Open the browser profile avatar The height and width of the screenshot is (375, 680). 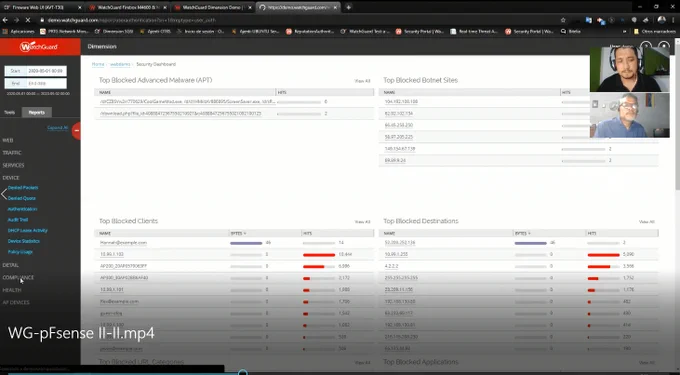click(x=661, y=20)
